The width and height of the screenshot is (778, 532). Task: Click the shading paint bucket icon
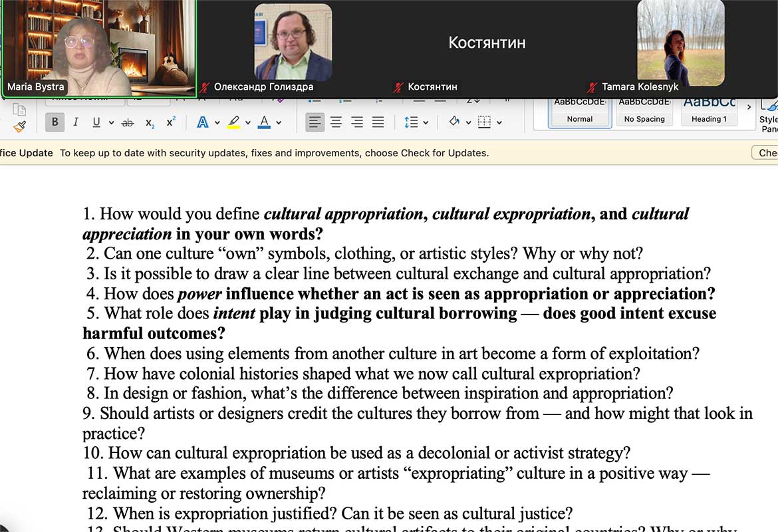455,122
